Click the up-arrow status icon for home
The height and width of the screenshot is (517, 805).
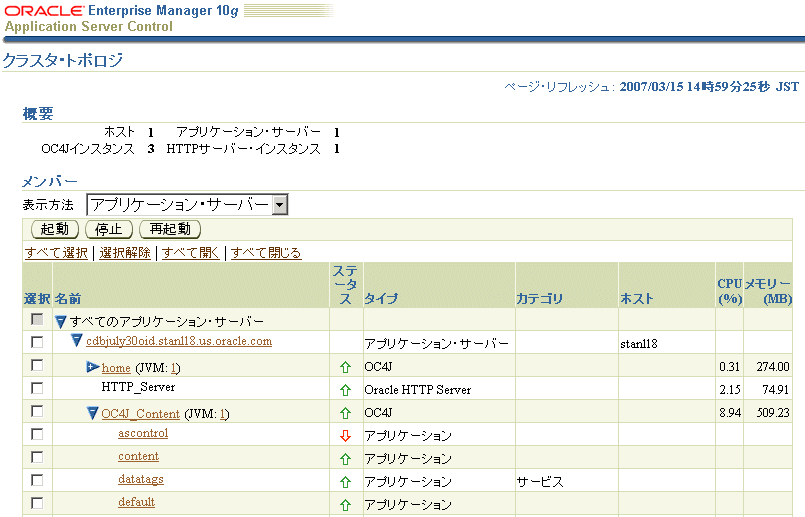(345, 367)
